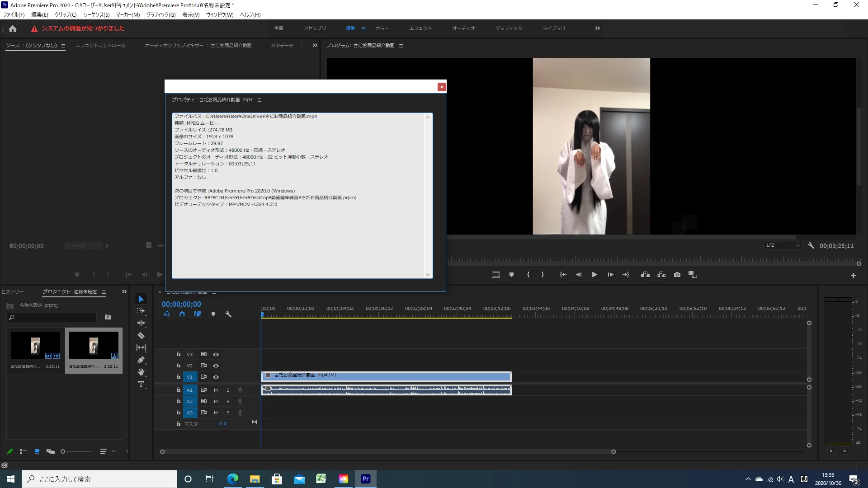Viewport: 868px width, 488px height.
Task: Mute audio track A1
Action: 216,390
